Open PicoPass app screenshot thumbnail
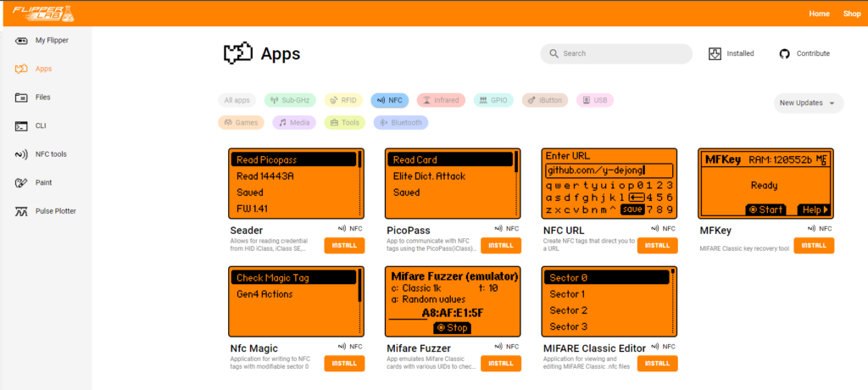Image resolution: width=868 pixels, height=390 pixels. 453,184
